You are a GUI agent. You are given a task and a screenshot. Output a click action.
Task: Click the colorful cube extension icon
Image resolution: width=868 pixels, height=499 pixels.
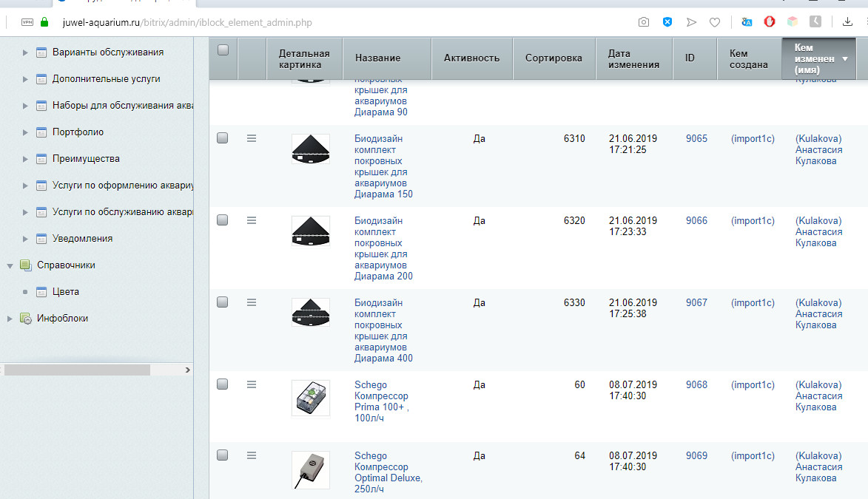click(x=793, y=22)
